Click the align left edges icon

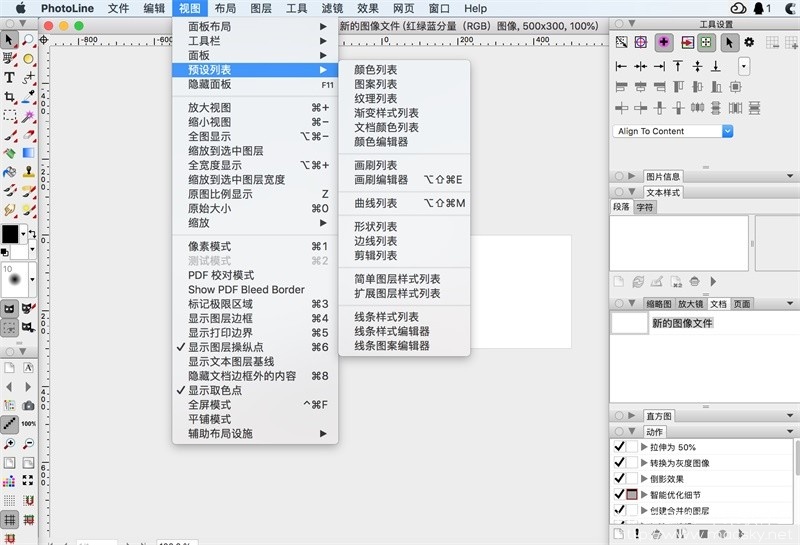(x=621, y=66)
